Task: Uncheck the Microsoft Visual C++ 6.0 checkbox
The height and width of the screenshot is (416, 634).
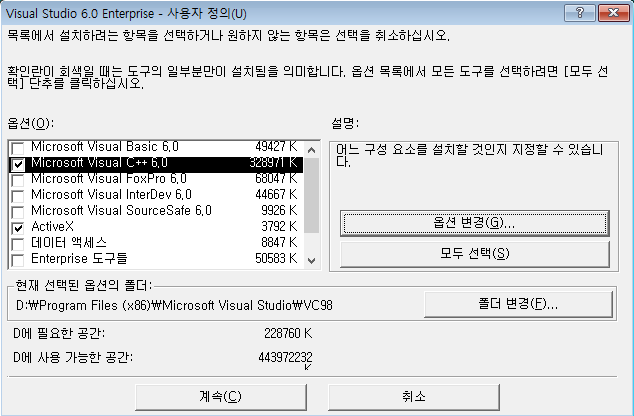Action: [17, 164]
